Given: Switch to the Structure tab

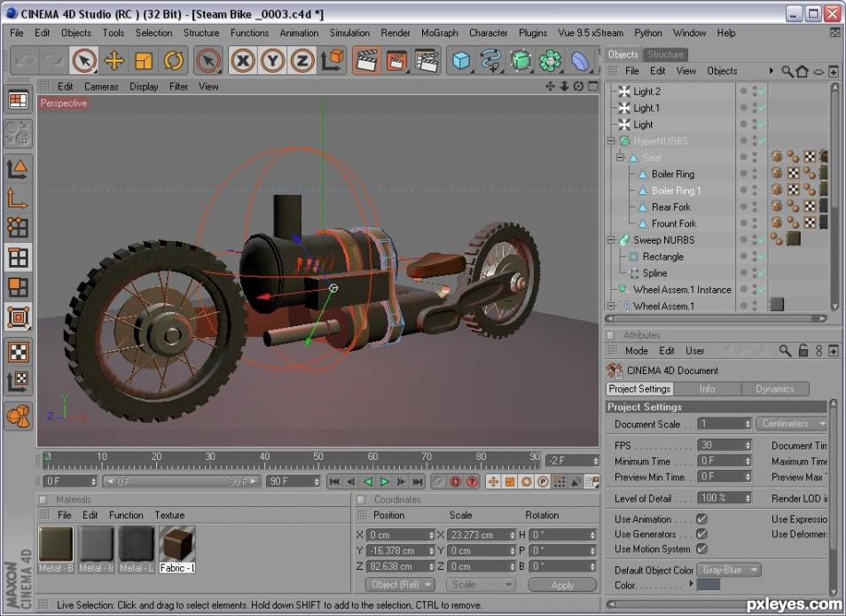Looking at the screenshot, I should click(666, 54).
